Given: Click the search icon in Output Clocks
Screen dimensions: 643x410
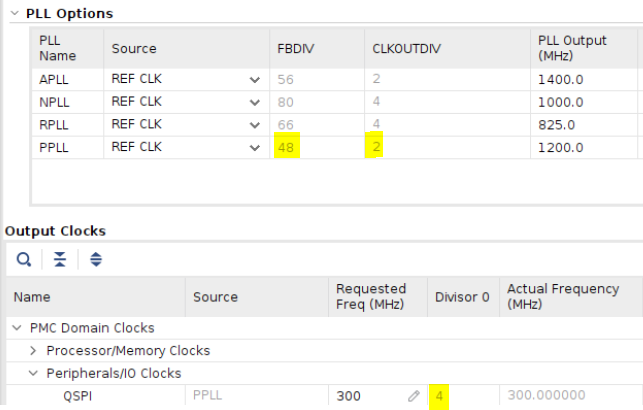Looking at the screenshot, I should [x=24, y=260].
